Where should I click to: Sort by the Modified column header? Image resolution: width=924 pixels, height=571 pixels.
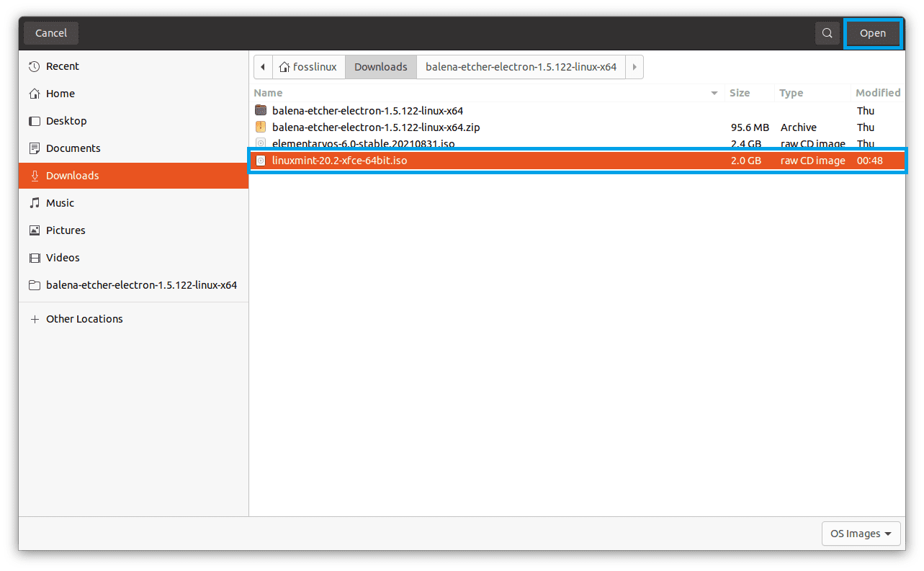(878, 93)
